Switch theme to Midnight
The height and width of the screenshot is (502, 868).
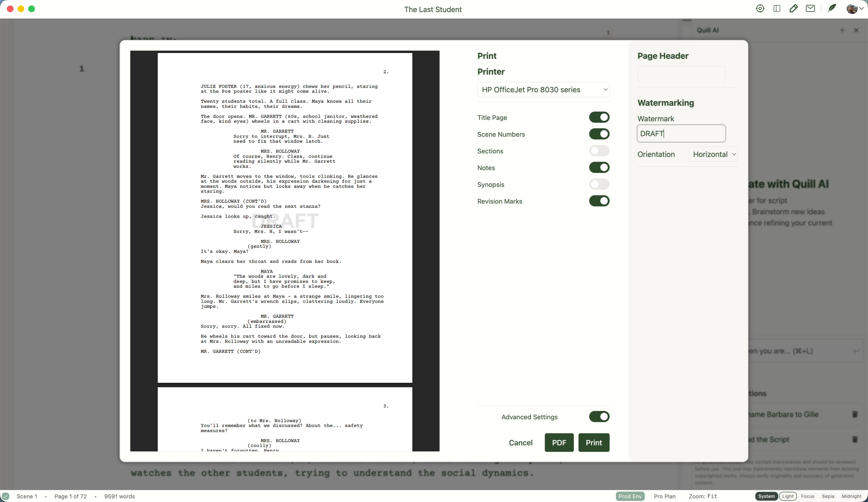tap(851, 496)
